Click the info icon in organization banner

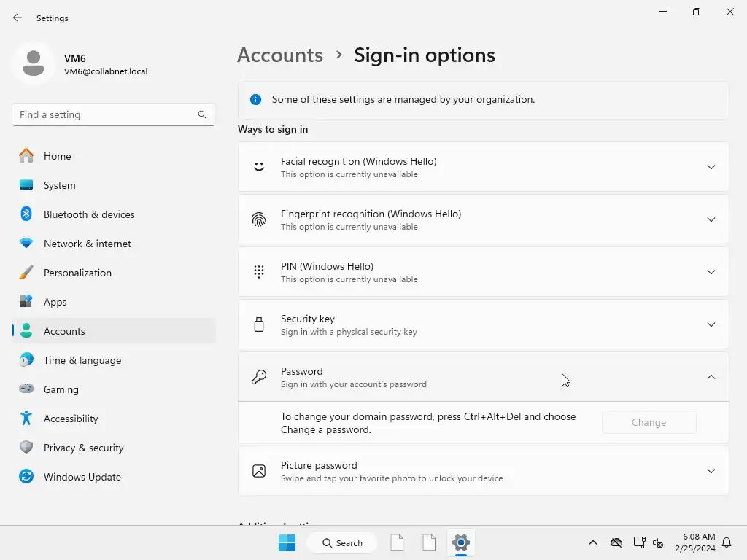(256, 99)
